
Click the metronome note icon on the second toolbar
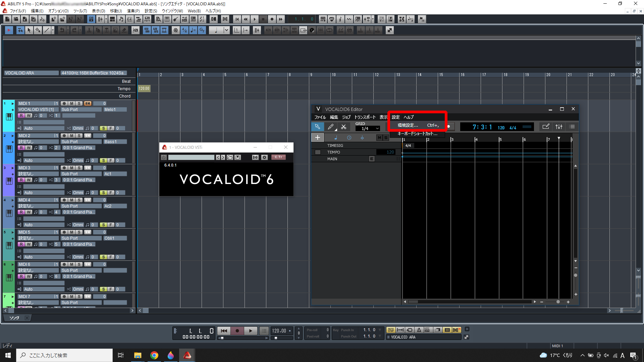click(192, 30)
